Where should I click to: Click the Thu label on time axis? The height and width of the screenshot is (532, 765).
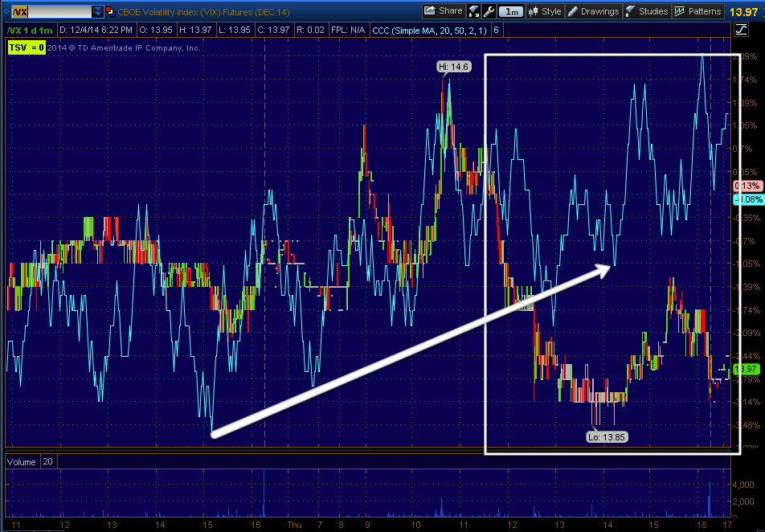(294, 525)
